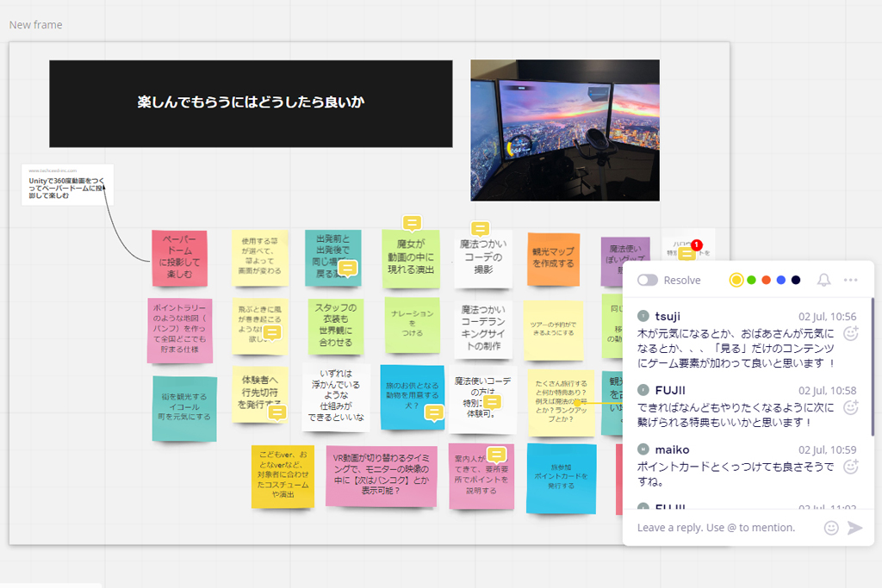This screenshot has width=882, height=588.
Task: Click tsuji's avatar in the comment thread
Action: 643,316
